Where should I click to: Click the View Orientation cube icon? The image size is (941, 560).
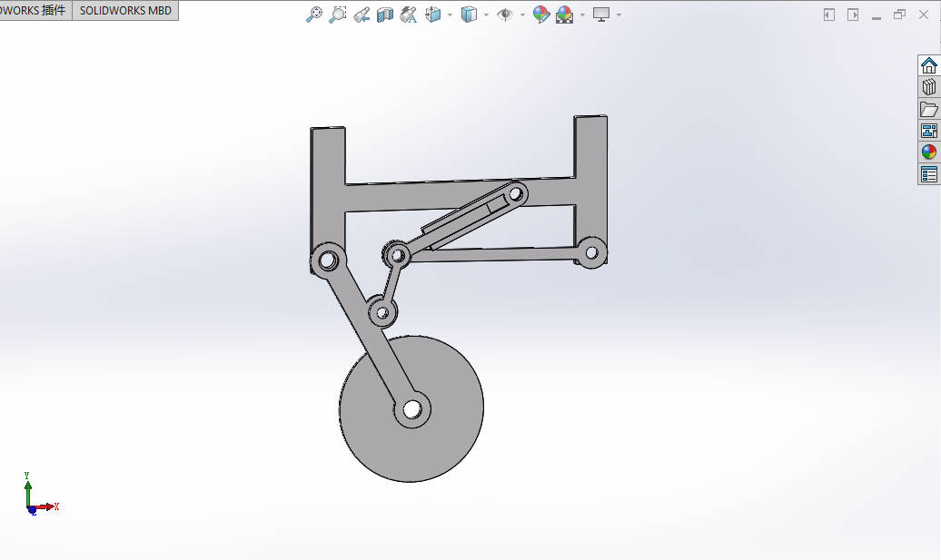[x=432, y=15]
